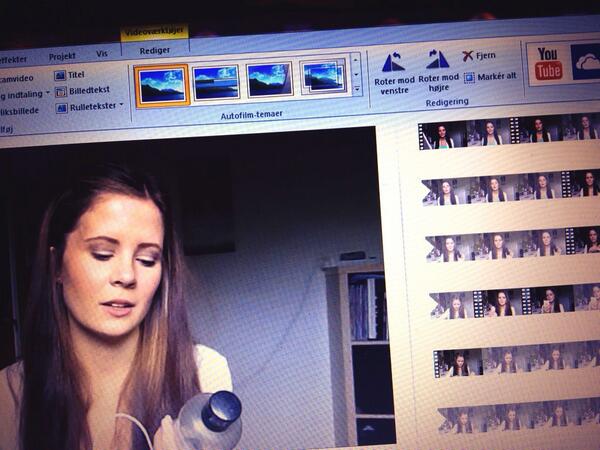Select the third storyboard clip strip
The height and width of the screenshot is (450, 600).
pyautogui.click(x=513, y=244)
